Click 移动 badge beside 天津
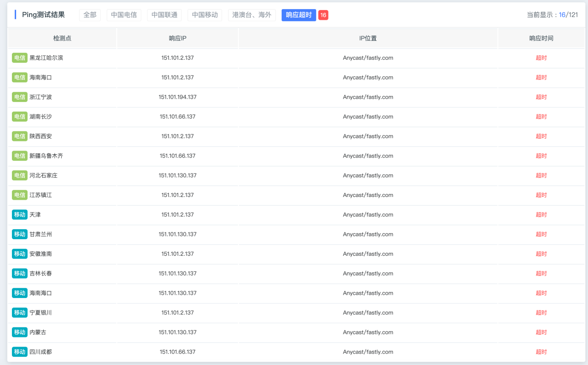Viewport: 588px width, 365px height. pos(20,214)
